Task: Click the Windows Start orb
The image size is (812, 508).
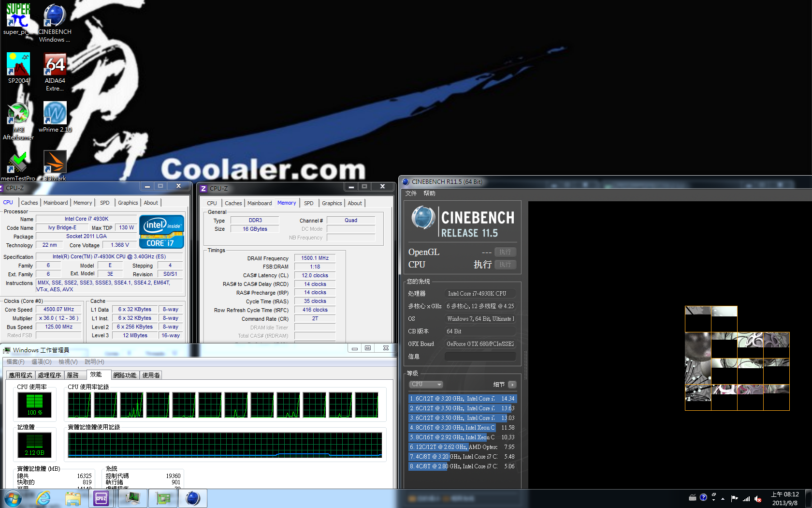Action: 13,498
